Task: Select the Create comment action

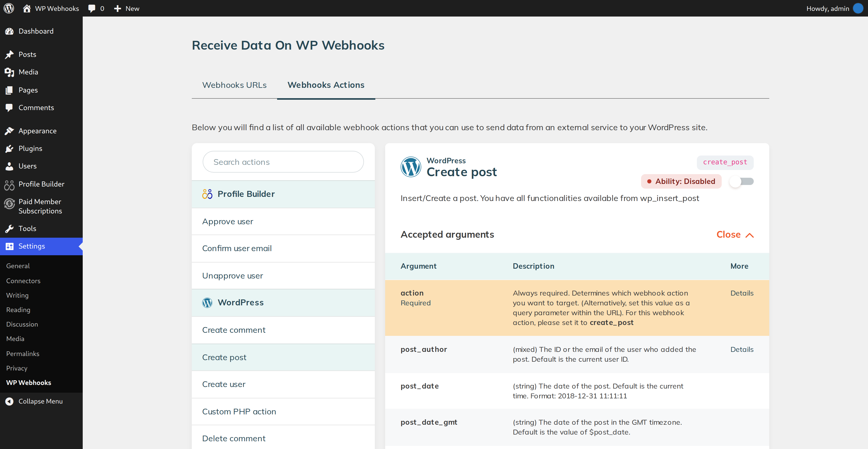Action: [x=283, y=330]
